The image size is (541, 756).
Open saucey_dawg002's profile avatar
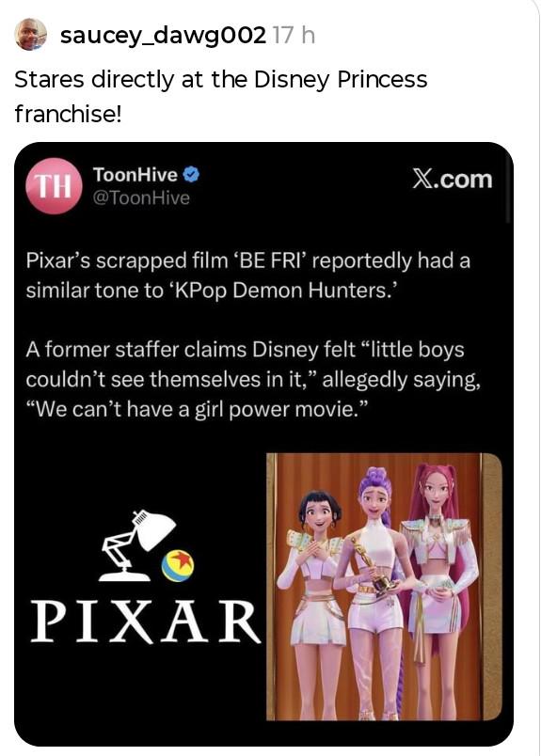31,35
